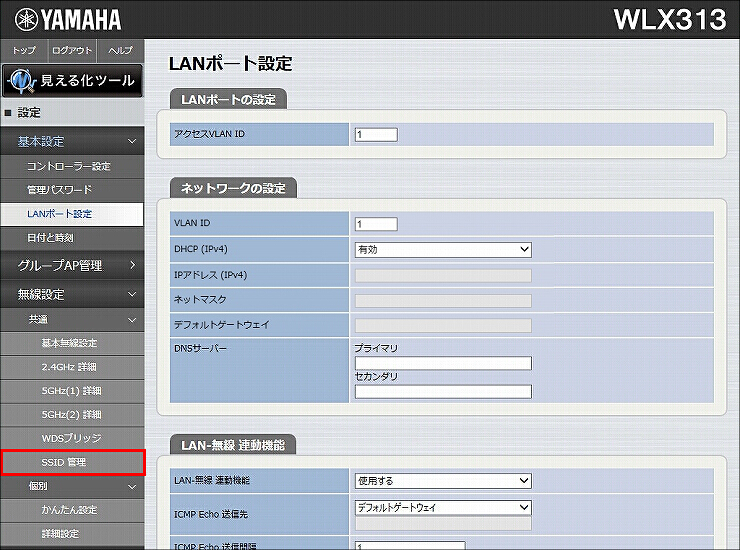Click the WLX313 model name

(670, 20)
